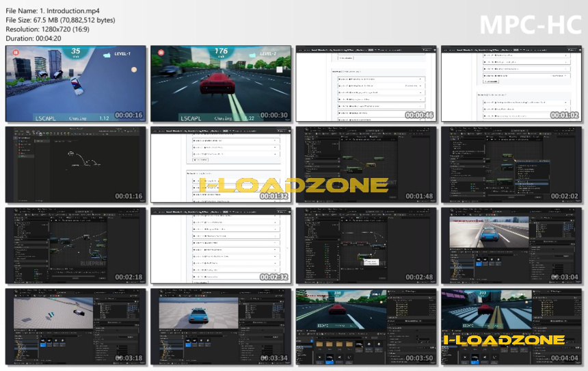Open the context menu thumbnail at 00:02:02
The image size is (588, 371).
click(511, 164)
